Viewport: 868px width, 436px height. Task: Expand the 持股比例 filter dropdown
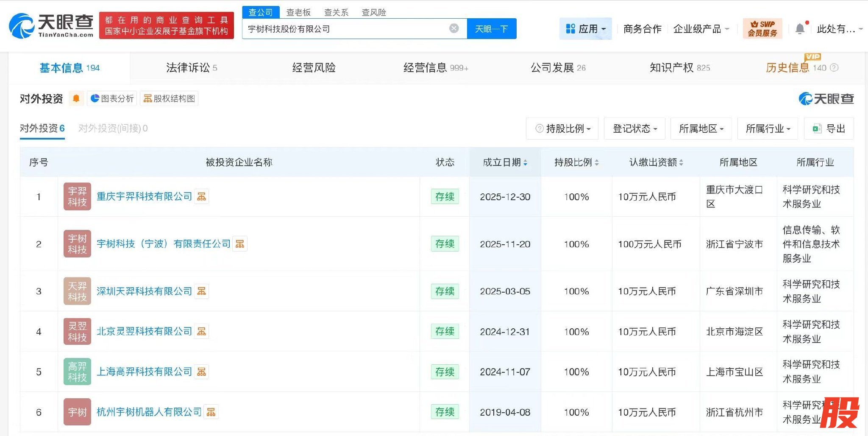click(562, 129)
